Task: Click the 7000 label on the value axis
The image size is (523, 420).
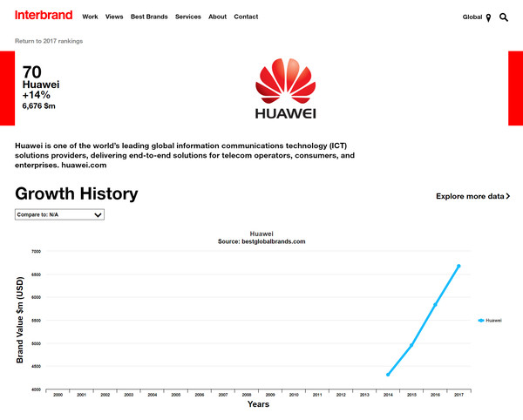Action: (x=36, y=251)
